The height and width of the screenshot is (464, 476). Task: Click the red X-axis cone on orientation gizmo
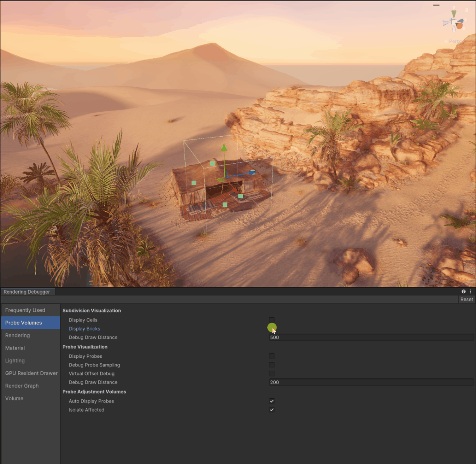(x=459, y=26)
